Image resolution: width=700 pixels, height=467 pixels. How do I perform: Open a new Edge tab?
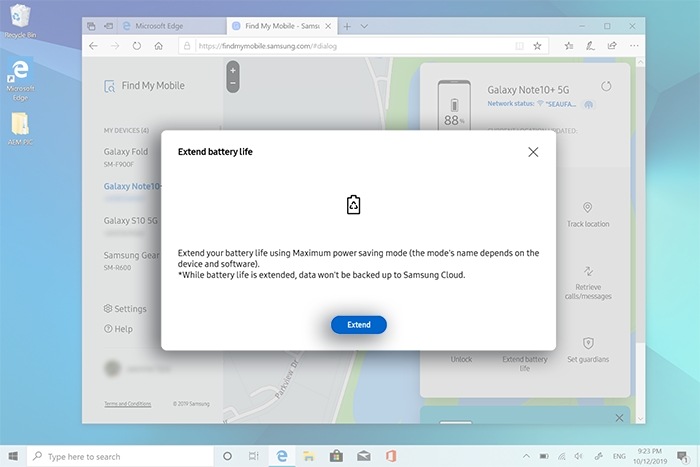tap(347, 26)
